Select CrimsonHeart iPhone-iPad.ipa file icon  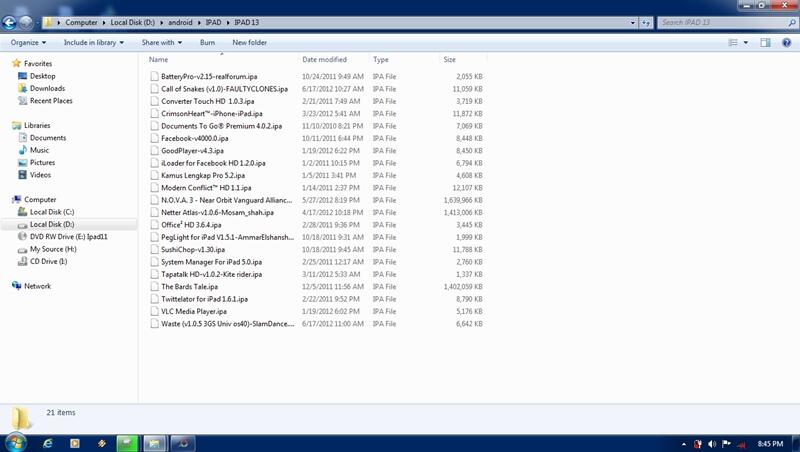154,113
